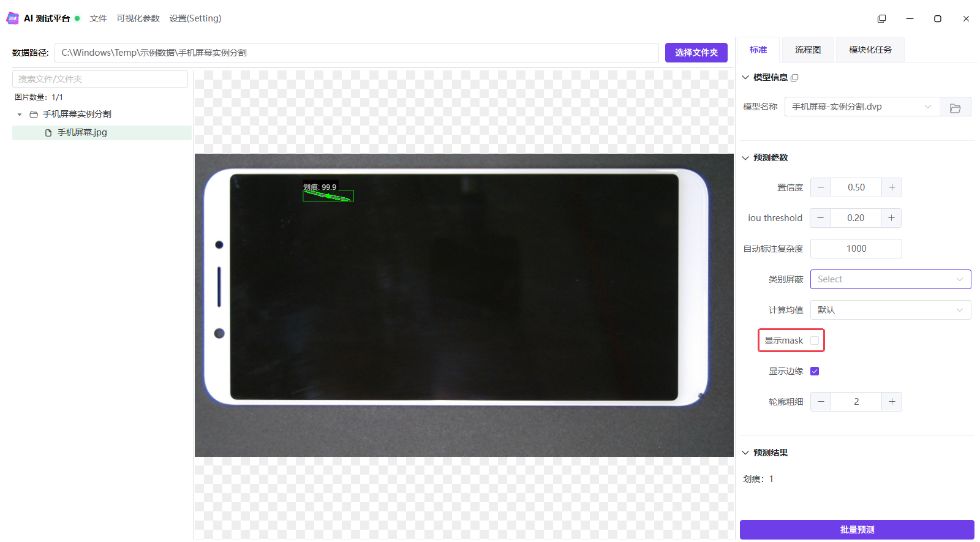Enable the 显示mask checkbox
980x542 pixels.
[x=815, y=341]
